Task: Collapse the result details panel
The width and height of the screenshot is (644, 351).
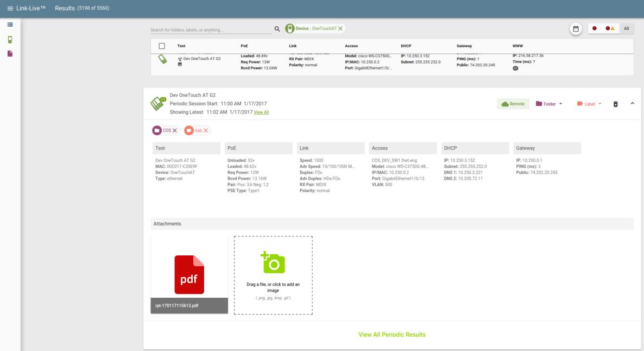Action: coord(632,104)
